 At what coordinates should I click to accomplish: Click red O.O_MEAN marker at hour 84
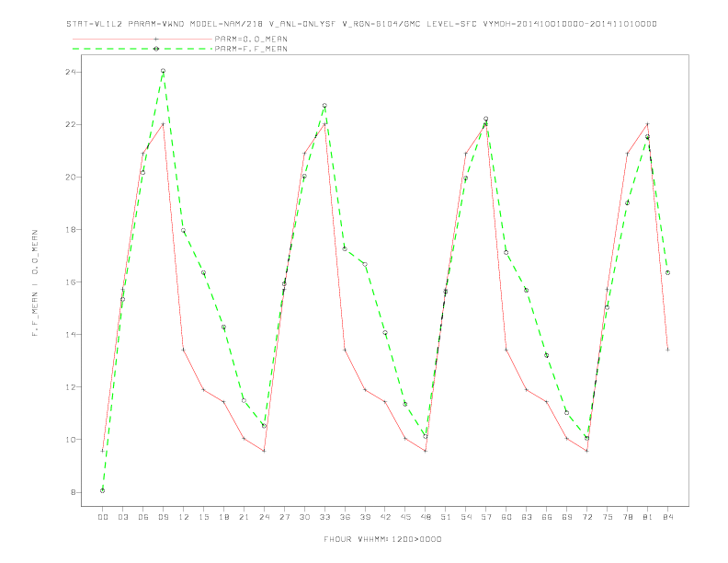point(667,350)
